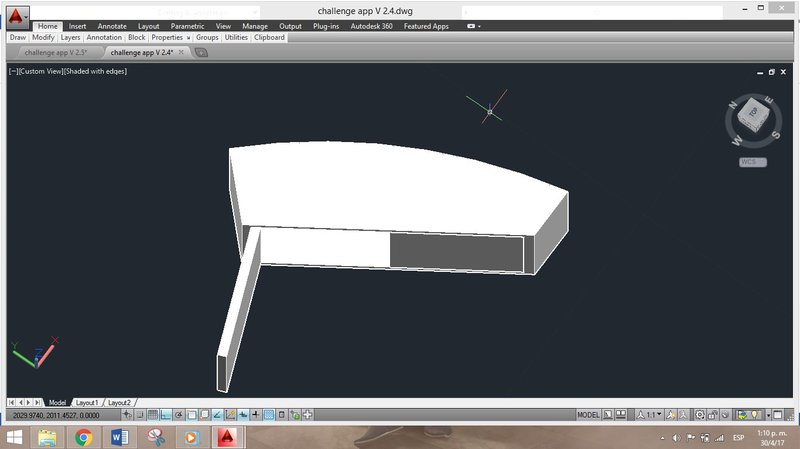Screen dimensions: 800x449
Task: Toggle Grid Display in status bar
Action: click(153, 414)
